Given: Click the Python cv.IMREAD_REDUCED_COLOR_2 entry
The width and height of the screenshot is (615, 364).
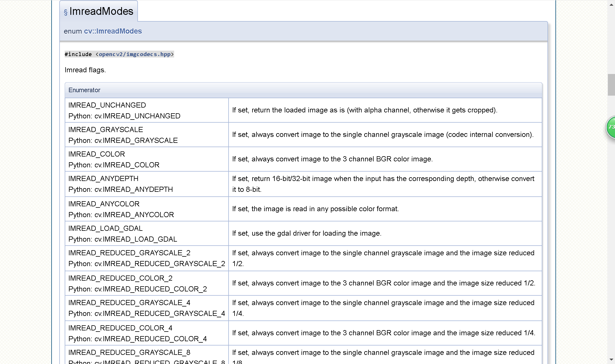Looking at the screenshot, I should click(x=137, y=289).
